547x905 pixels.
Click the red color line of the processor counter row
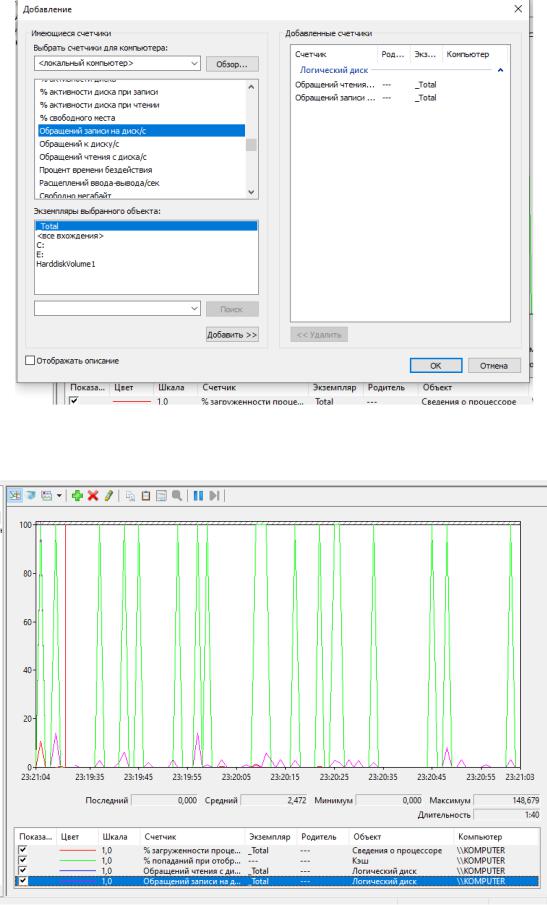(77, 850)
